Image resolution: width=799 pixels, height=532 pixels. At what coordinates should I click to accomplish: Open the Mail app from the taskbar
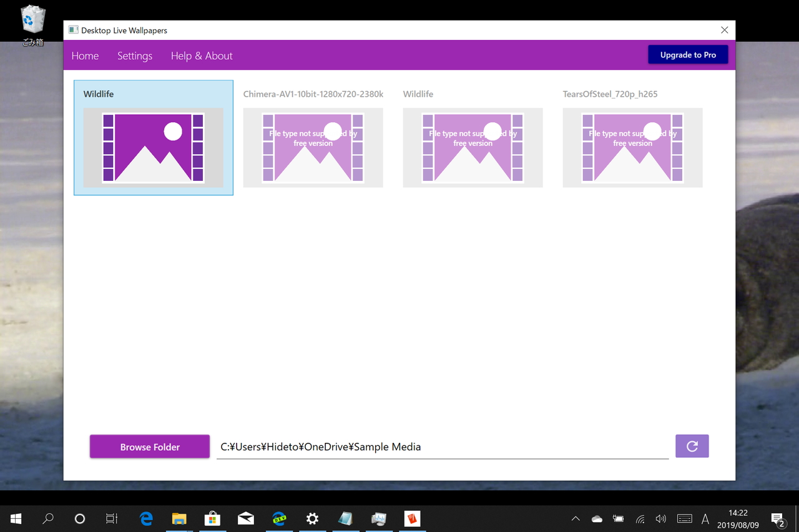(x=246, y=519)
